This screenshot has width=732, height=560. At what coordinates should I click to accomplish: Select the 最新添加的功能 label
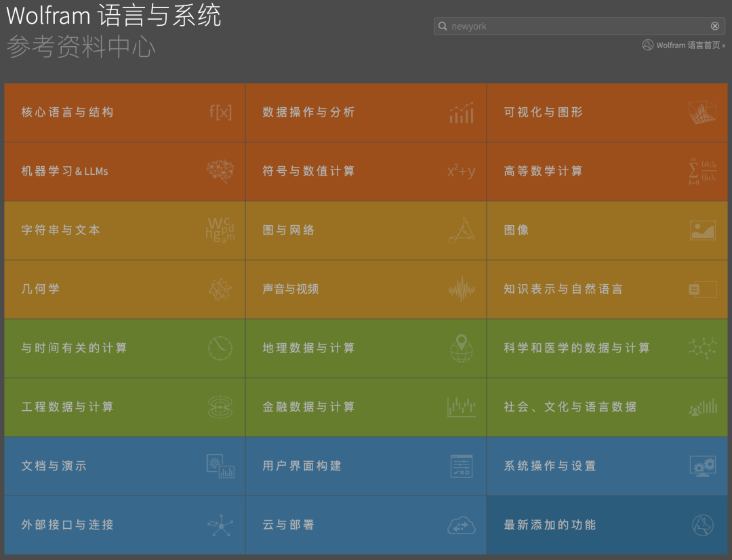[x=550, y=525]
